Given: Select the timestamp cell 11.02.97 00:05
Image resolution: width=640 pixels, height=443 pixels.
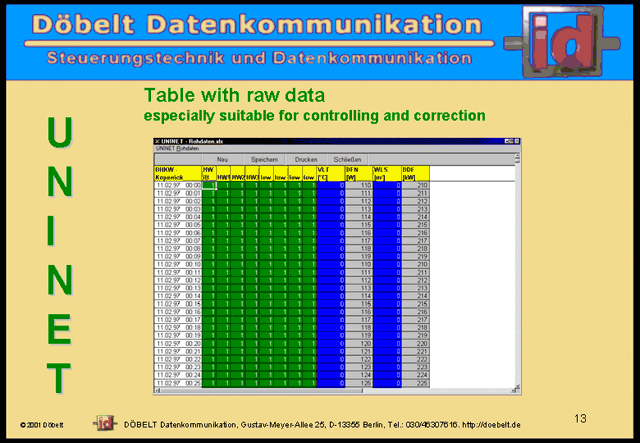Looking at the screenshot, I should tap(178, 225).
